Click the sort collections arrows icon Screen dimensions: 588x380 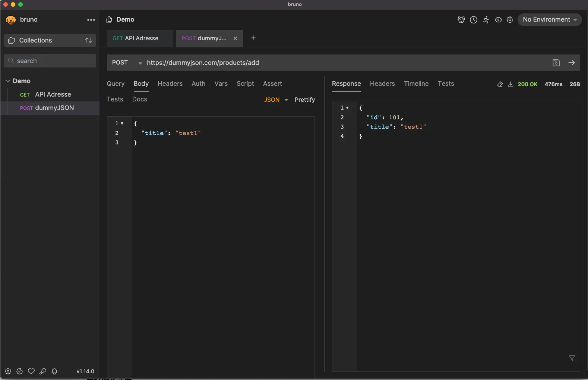pyautogui.click(x=88, y=40)
